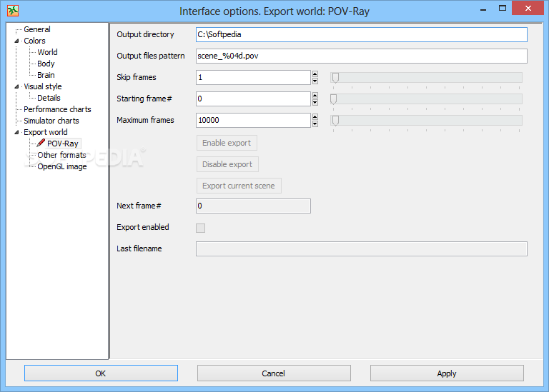The image size is (549, 392).
Task: Increase Starting frame# with up arrow
Action: point(315,96)
